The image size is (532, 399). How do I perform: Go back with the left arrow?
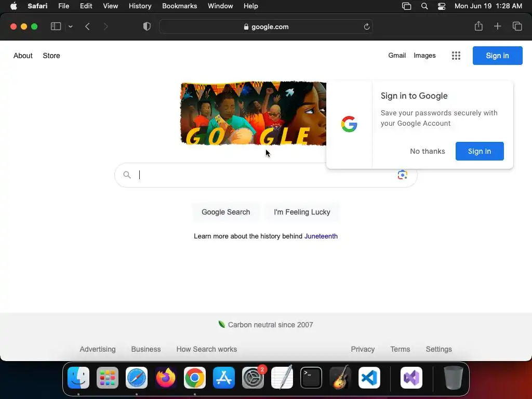tap(87, 26)
